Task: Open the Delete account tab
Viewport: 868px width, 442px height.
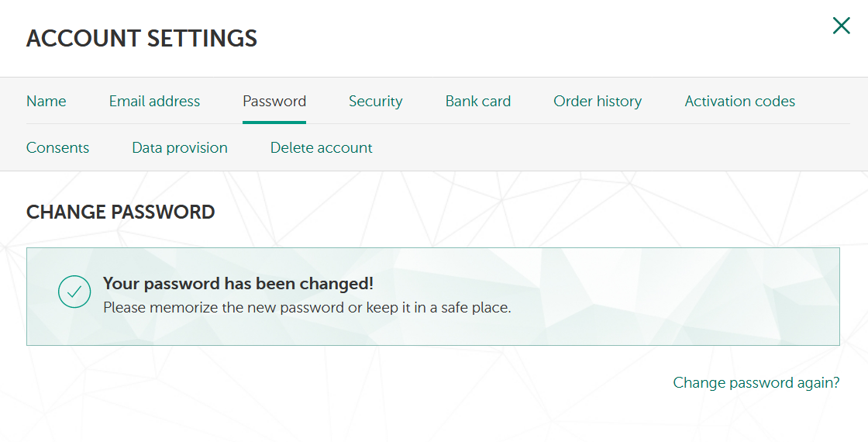Action: click(x=321, y=148)
